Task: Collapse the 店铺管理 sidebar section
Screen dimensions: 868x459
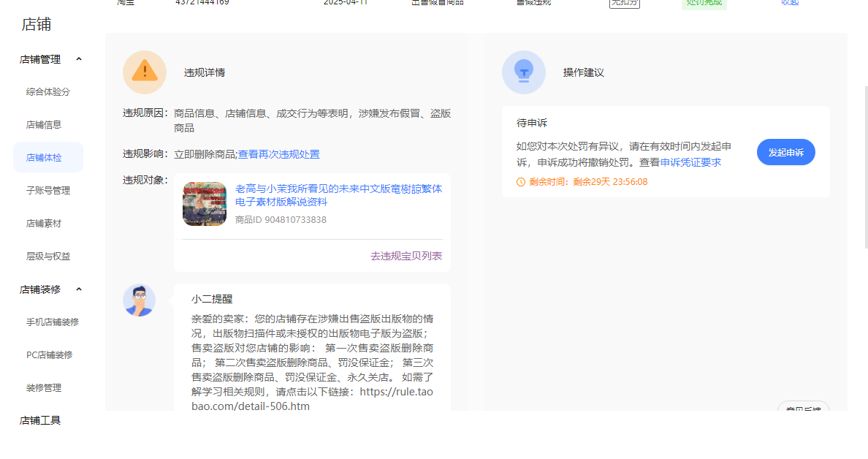Action: pos(79,59)
